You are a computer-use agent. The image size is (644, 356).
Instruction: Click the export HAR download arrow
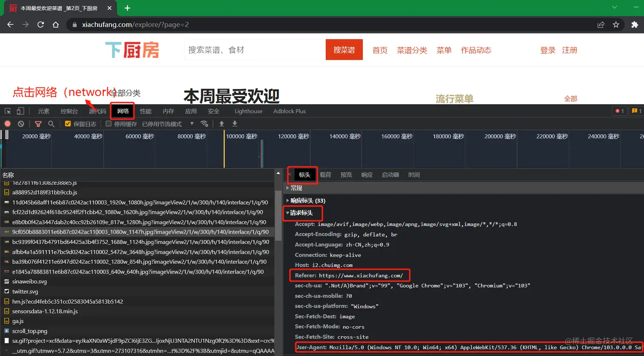[x=235, y=124]
